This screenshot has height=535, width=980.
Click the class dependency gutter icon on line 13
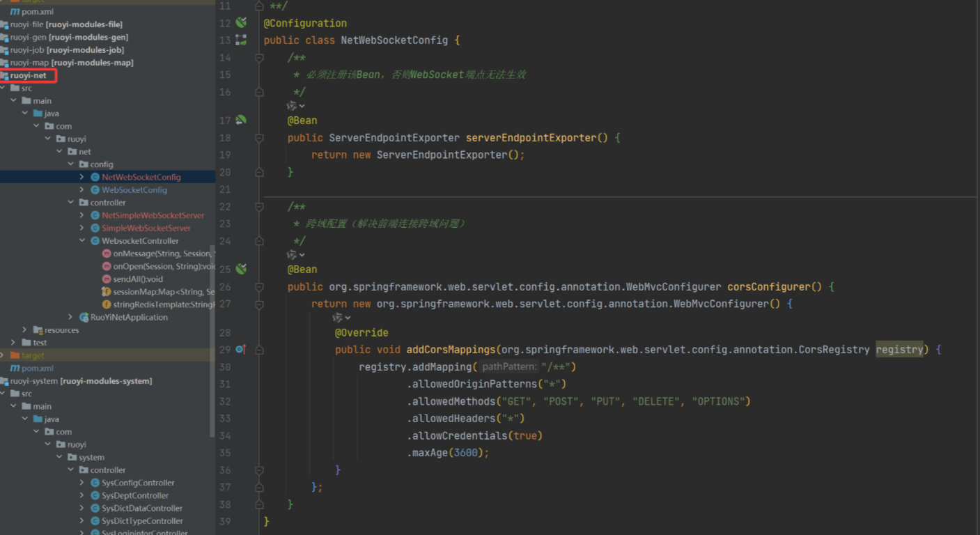[241, 40]
